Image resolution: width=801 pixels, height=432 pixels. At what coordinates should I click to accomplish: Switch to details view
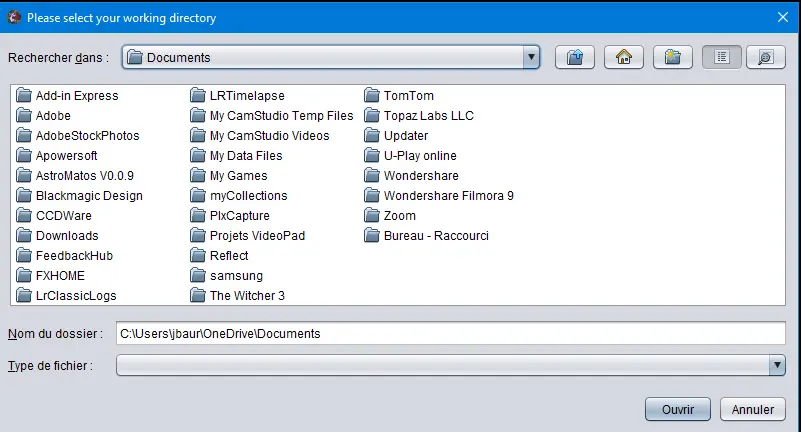coord(766,57)
